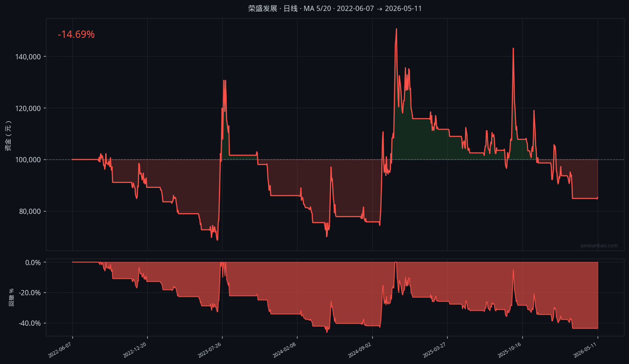The width and height of the screenshot is (629, 364).
Task: Click the 回撤 % axis title
Action: coord(11,297)
